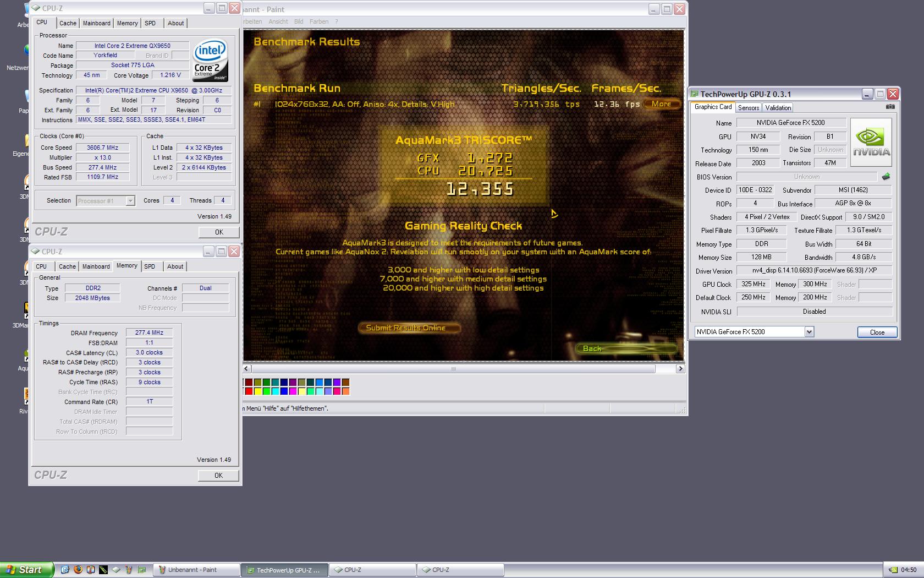Switch to the first CPU-Z taskbar button
Screen dimensions: 924x578
point(372,570)
